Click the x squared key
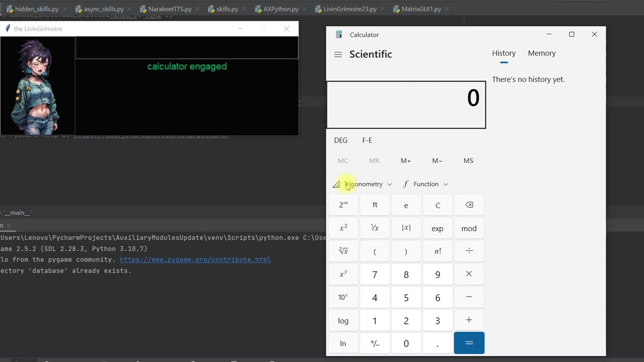This screenshot has height=362, width=644. pyautogui.click(x=343, y=228)
